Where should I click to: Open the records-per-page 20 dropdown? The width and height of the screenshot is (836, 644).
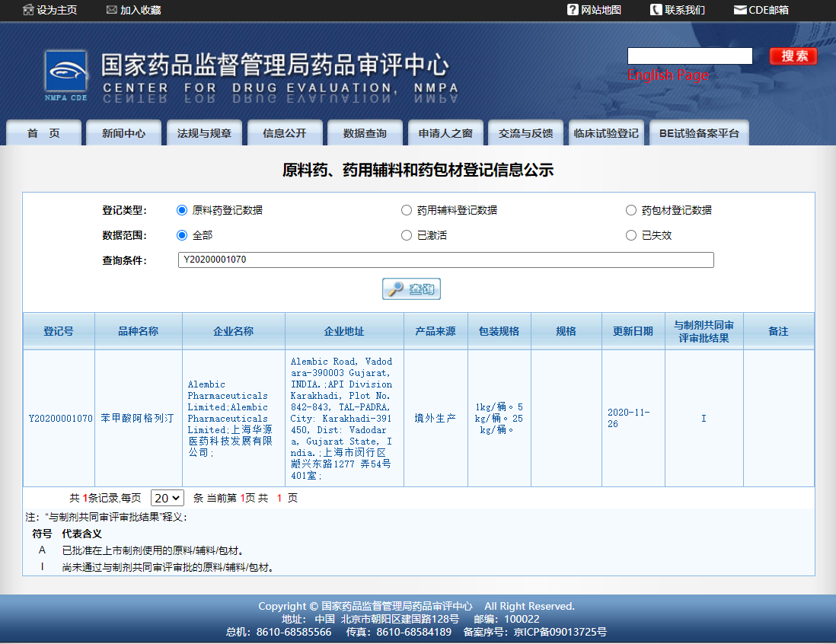168,496
